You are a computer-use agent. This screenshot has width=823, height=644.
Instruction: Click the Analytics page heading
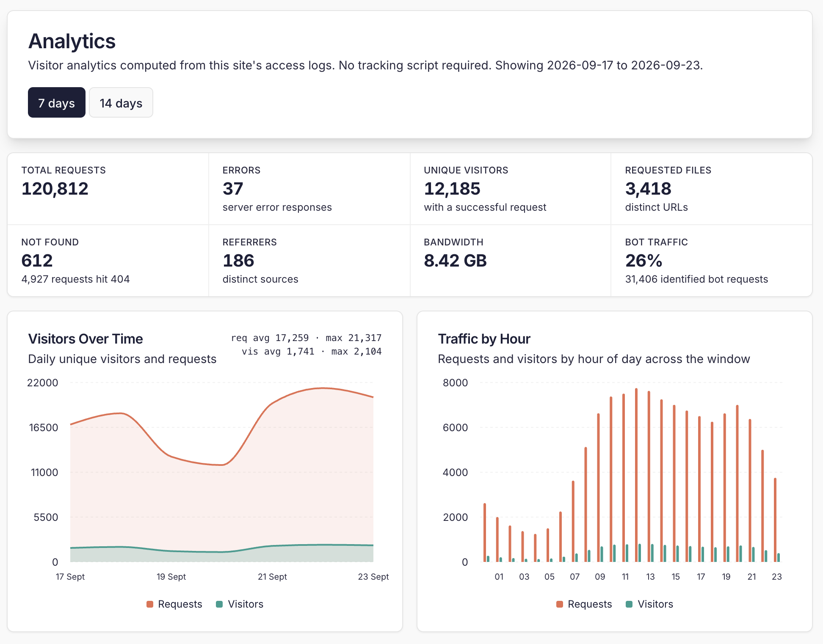[72, 41]
